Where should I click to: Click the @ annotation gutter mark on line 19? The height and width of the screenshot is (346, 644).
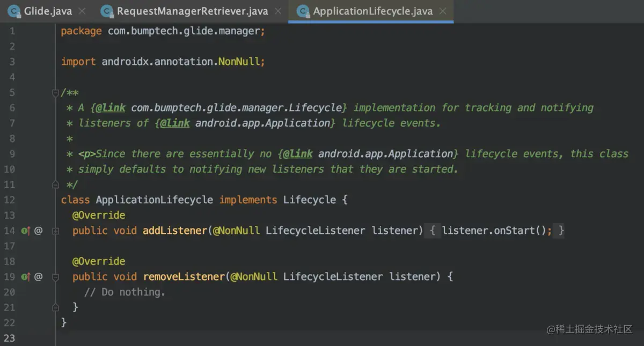click(38, 277)
